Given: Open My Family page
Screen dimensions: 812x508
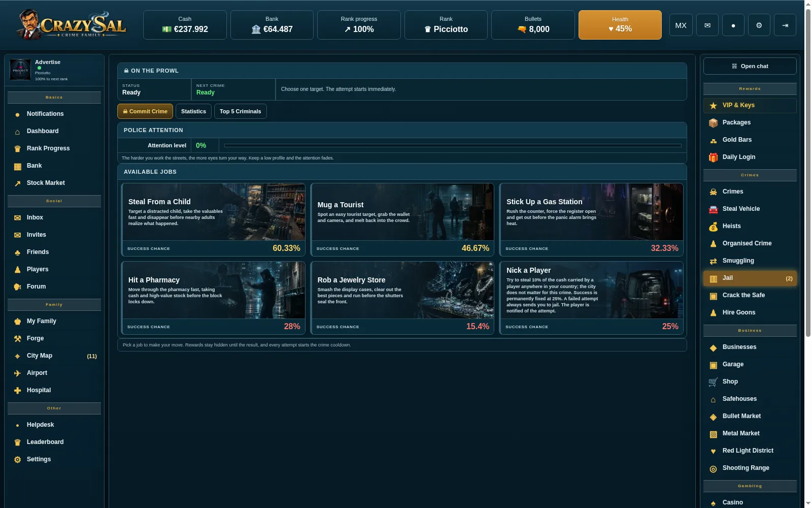Looking at the screenshot, I should pos(54,321).
